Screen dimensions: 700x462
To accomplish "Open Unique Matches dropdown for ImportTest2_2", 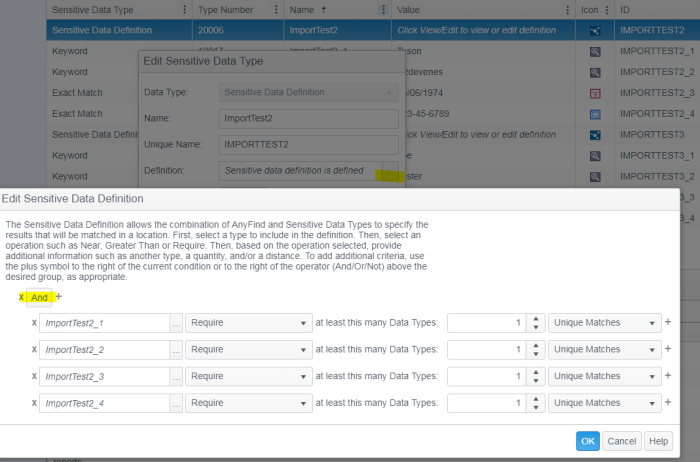I will click(604, 350).
